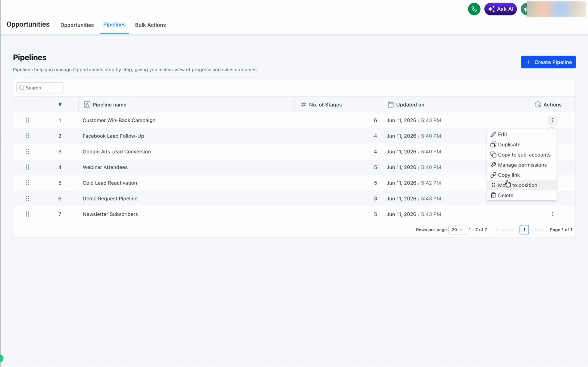Click the green widget at bottom-left edge
This screenshot has width=588, height=367.
coord(1,358)
